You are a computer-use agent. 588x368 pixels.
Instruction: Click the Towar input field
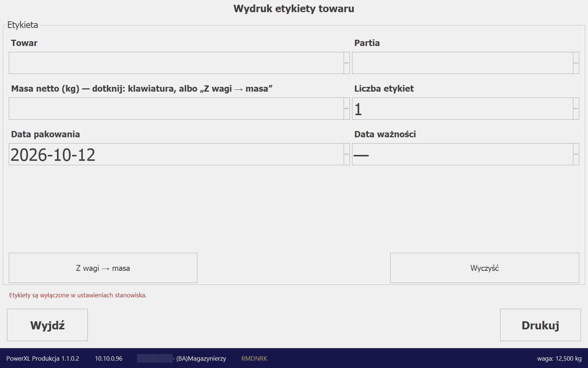coord(176,63)
